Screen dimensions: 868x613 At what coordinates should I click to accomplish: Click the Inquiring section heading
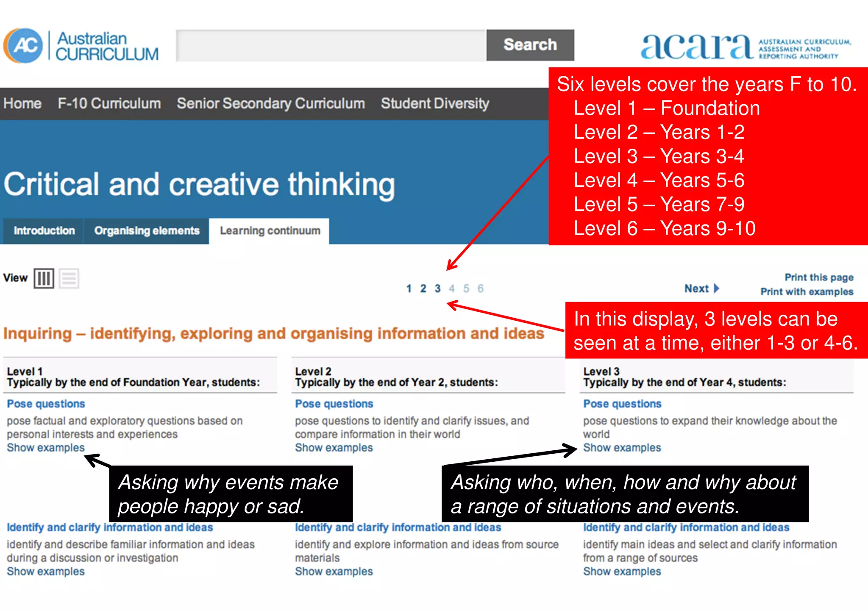tap(274, 334)
